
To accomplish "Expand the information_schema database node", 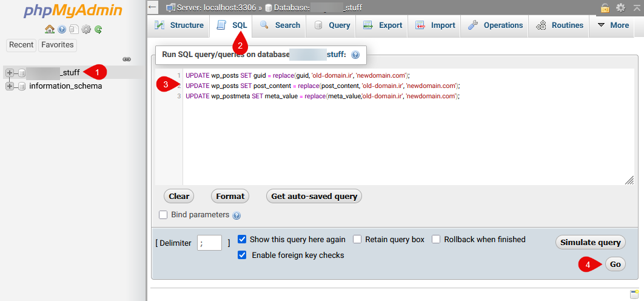I will 10,86.
